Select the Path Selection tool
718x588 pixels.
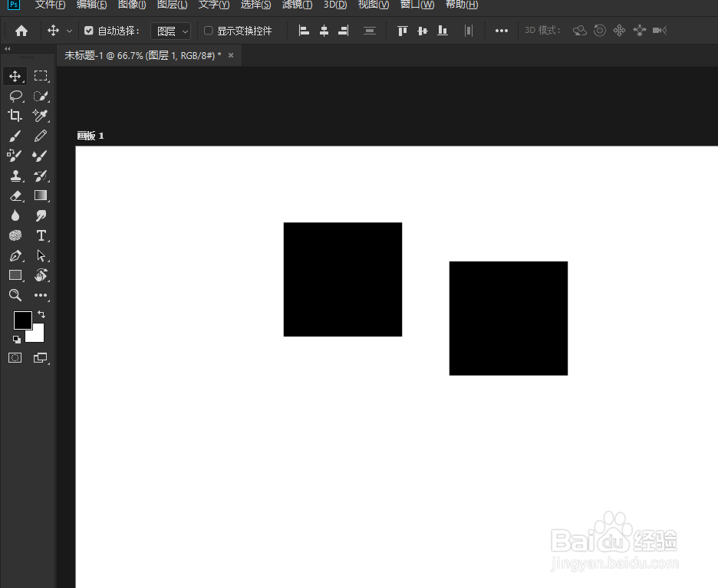coord(41,255)
